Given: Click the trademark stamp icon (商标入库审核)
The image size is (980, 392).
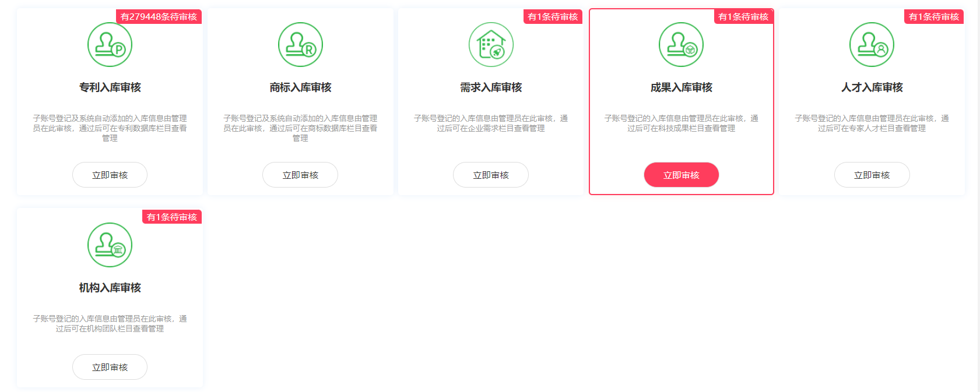Looking at the screenshot, I should [300, 45].
